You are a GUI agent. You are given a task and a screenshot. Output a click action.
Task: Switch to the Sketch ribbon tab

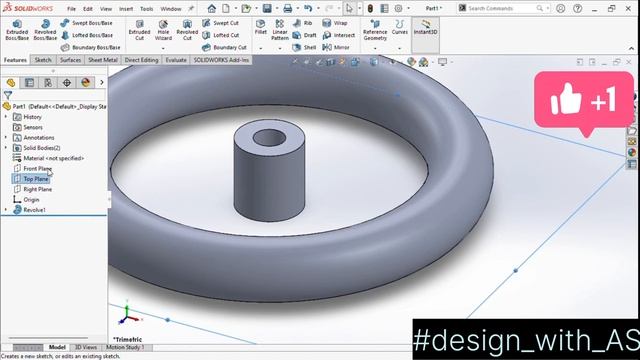(x=43, y=60)
